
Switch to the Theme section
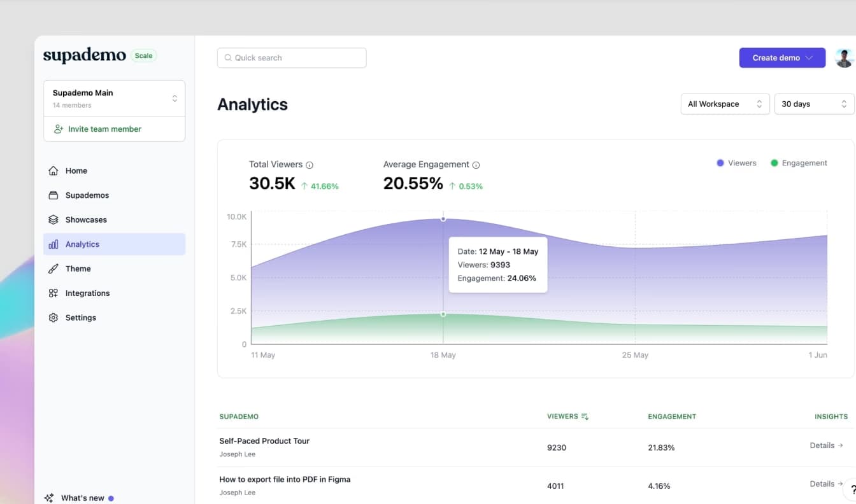pyautogui.click(x=76, y=269)
